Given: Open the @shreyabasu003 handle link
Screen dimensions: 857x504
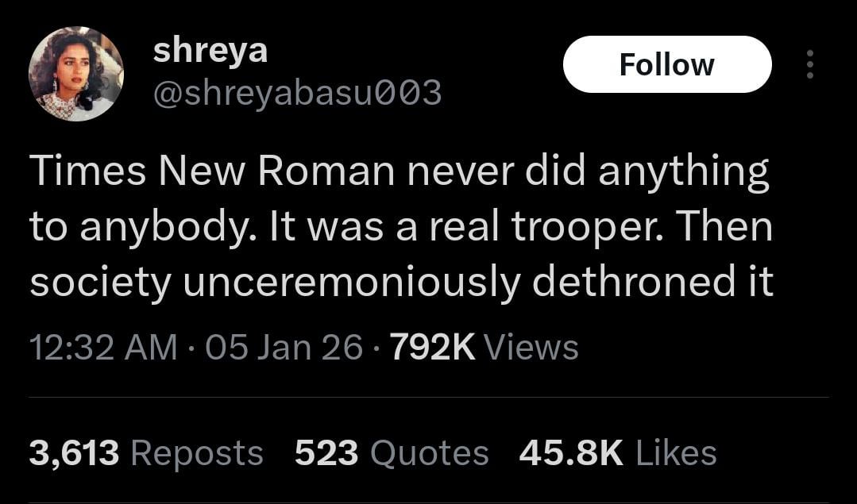Looking at the screenshot, I should click(297, 94).
